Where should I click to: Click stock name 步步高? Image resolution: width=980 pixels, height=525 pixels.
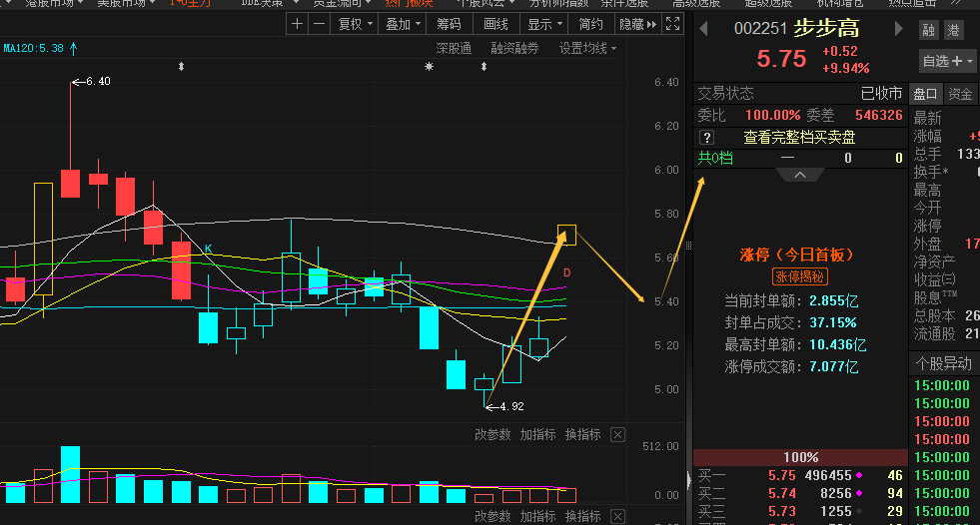826,29
